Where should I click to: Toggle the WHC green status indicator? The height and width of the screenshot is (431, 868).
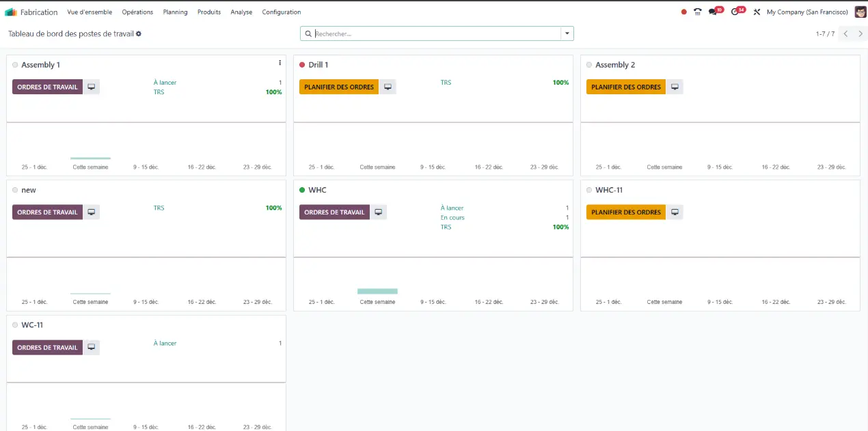click(302, 190)
